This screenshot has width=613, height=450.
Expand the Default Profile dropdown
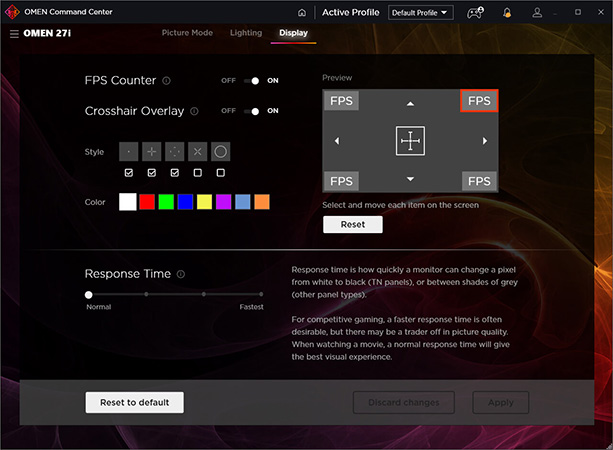click(x=421, y=12)
